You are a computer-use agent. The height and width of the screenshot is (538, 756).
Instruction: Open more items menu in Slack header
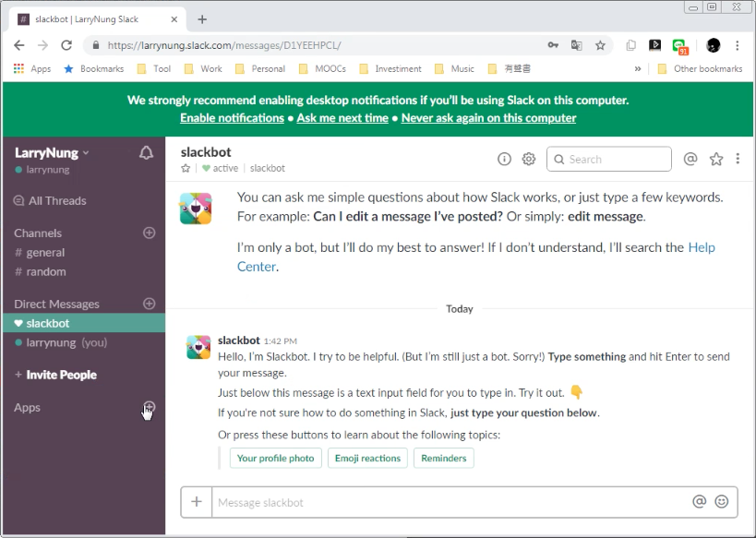click(738, 159)
